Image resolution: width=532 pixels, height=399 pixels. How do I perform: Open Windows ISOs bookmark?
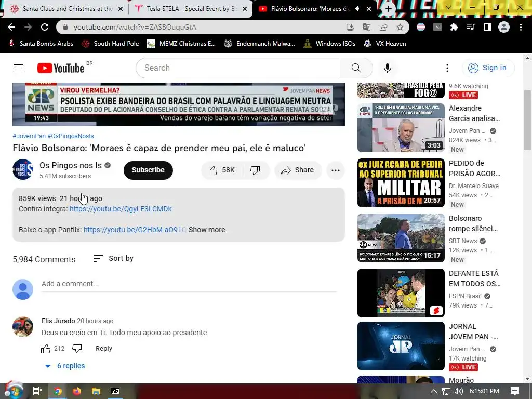tap(330, 44)
